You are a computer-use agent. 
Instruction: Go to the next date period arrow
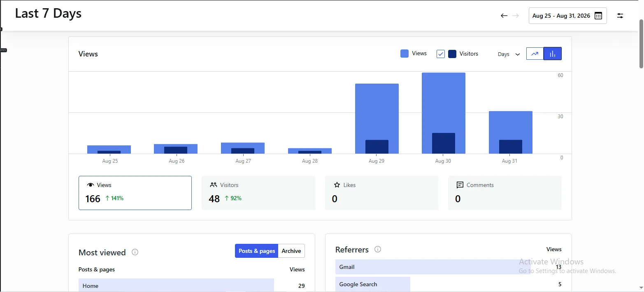[516, 16]
